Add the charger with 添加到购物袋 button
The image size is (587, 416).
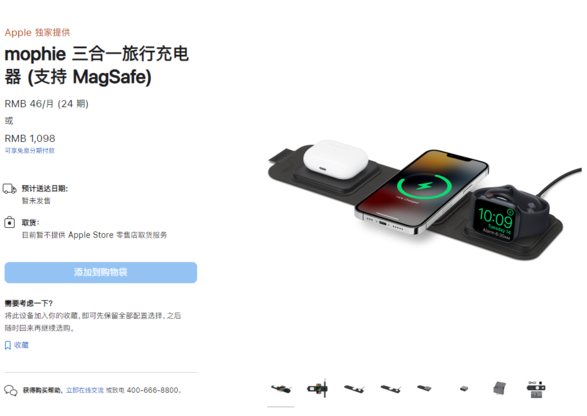point(101,273)
